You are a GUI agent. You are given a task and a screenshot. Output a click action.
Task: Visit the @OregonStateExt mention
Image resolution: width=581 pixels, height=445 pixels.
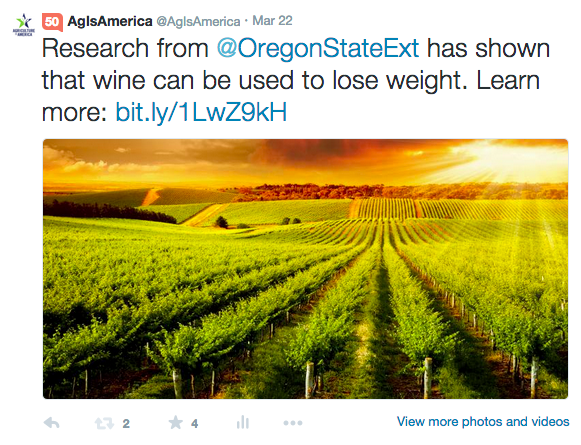318,49
